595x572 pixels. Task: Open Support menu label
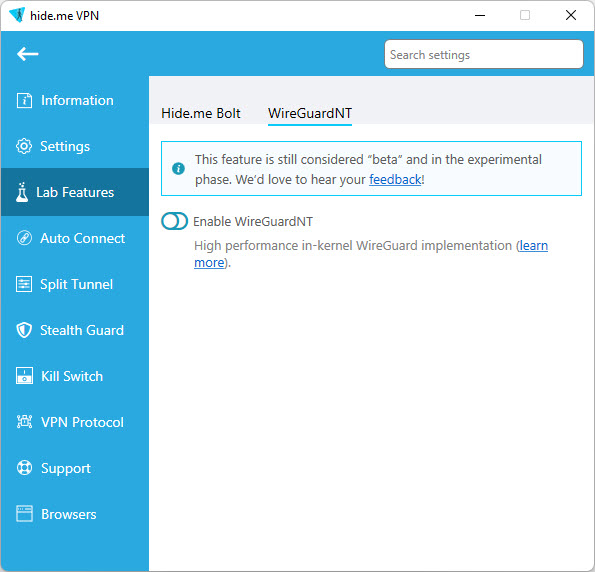66,468
